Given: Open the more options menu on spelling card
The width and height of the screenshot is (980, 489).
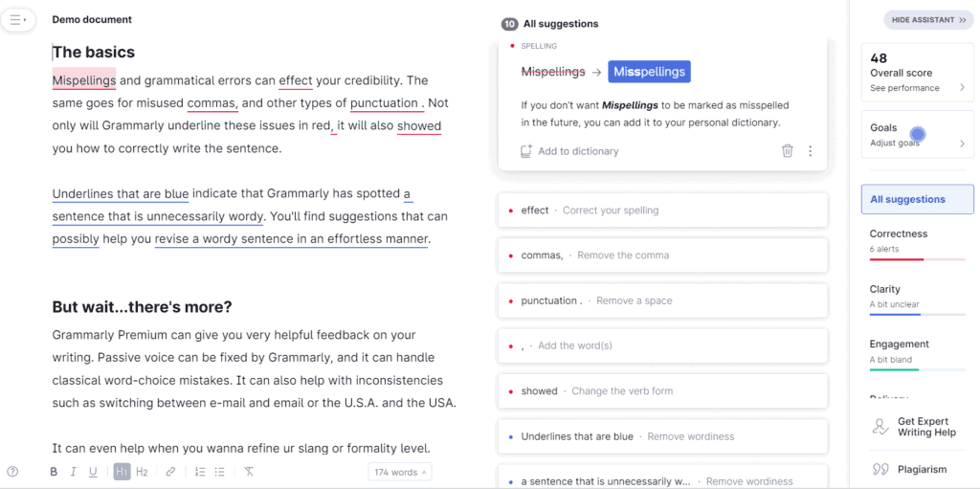Looking at the screenshot, I should tap(810, 150).
